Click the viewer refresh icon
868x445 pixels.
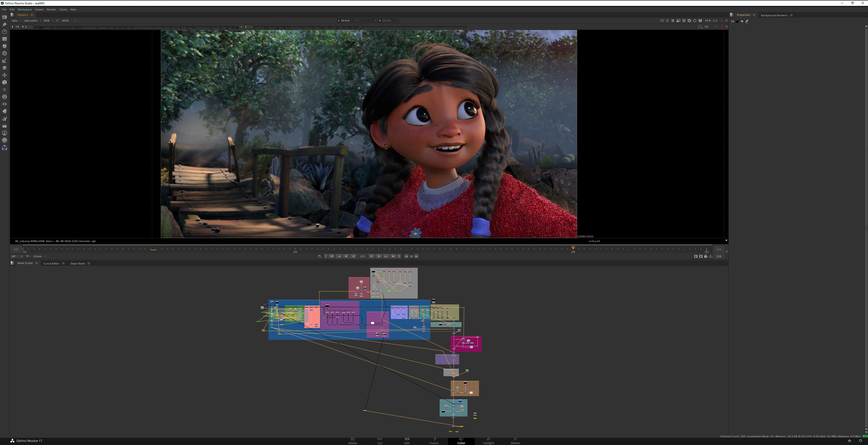pyautogui.click(x=689, y=21)
